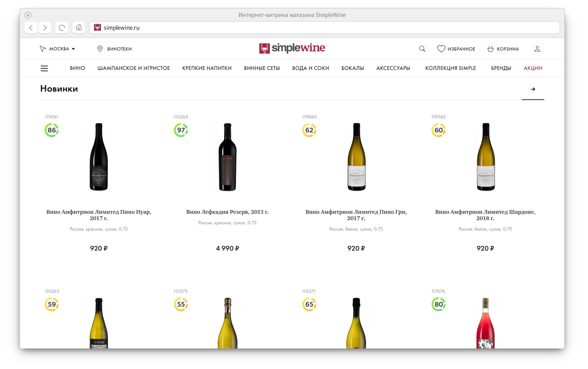588x369 pixels.
Task: Open Крепкие напитки category
Action: (207, 68)
